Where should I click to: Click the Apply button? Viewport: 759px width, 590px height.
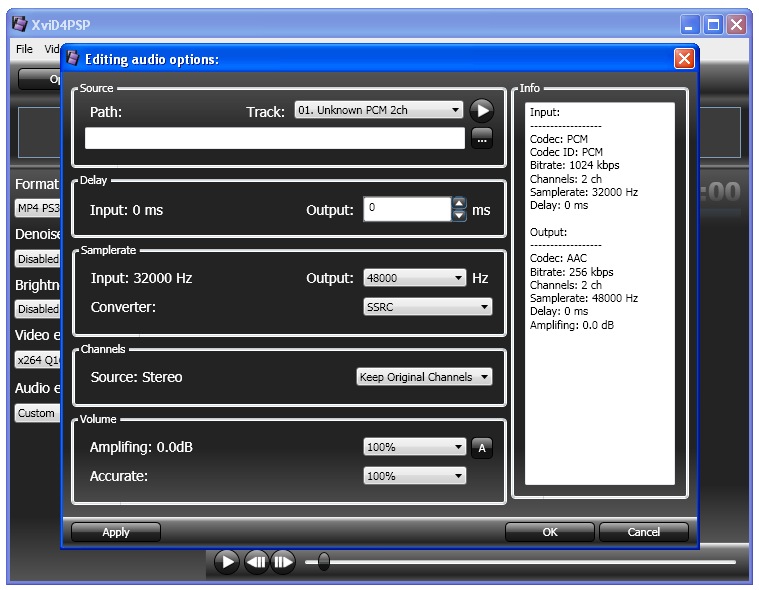(116, 532)
